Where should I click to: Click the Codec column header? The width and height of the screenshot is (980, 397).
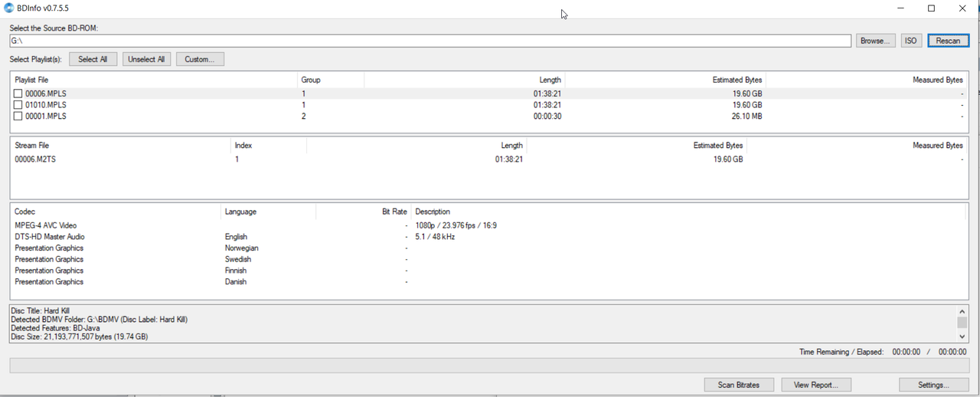coord(115,212)
